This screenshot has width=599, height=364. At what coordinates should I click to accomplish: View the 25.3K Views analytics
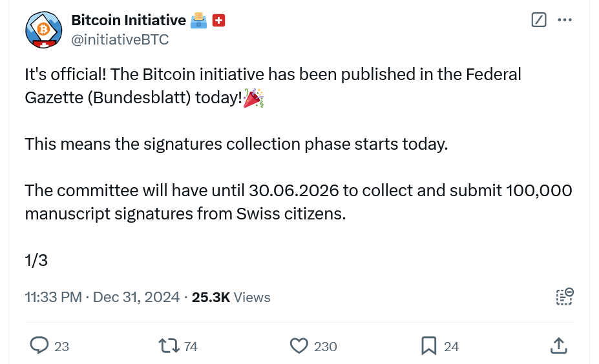pos(231,297)
